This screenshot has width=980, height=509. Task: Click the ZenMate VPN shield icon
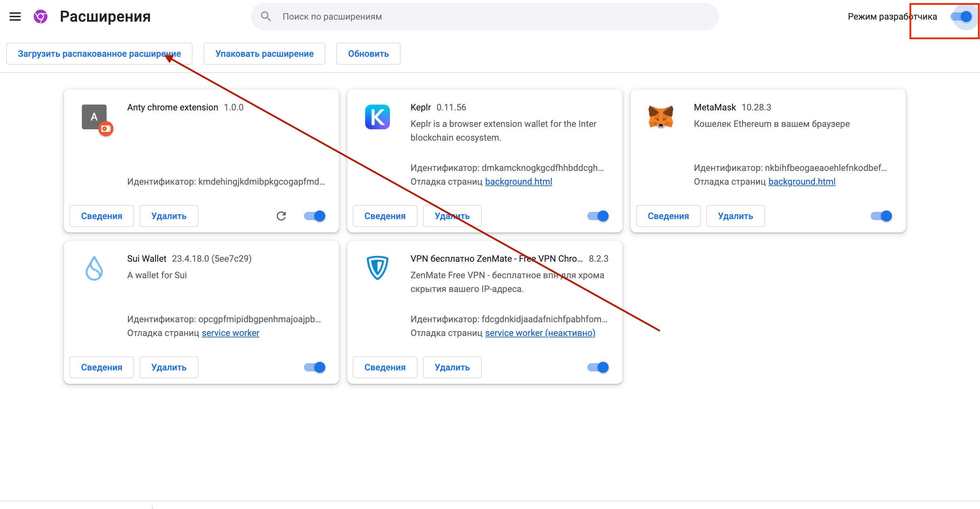[x=378, y=268]
